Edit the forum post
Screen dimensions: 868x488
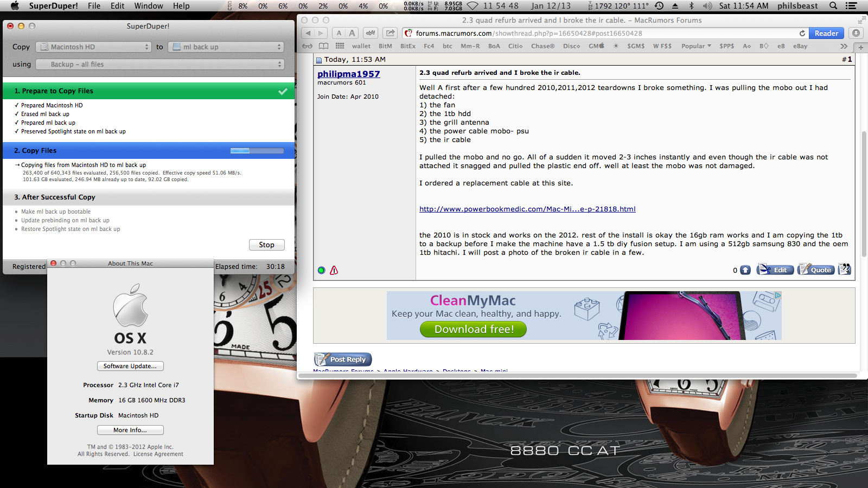coord(775,269)
